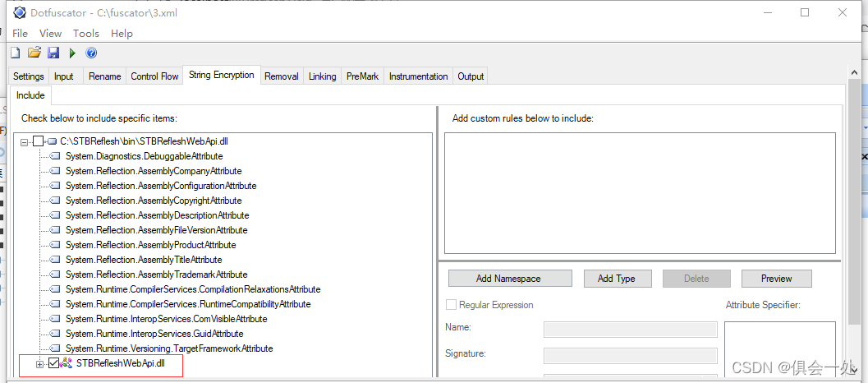Screen dimensions: 868x383
Task: Click the Save project disk icon
Action: click(53, 53)
